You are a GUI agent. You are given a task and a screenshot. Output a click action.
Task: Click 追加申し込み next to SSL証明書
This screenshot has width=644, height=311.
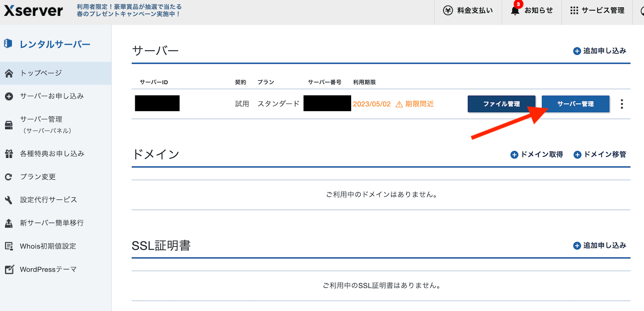(600, 245)
